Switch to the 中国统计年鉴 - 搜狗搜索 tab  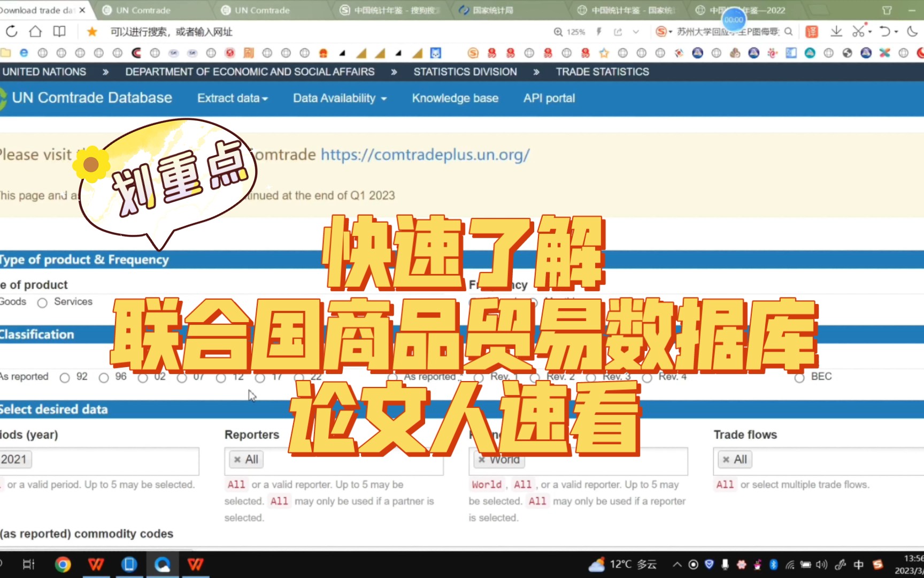click(394, 10)
